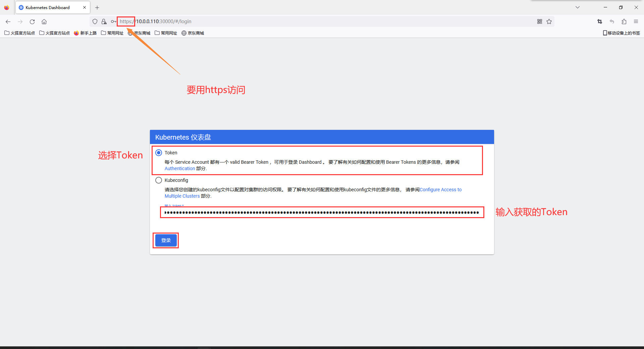Go back with browser back arrow
The width and height of the screenshot is (644, 349).
click(x=8, y=21)
